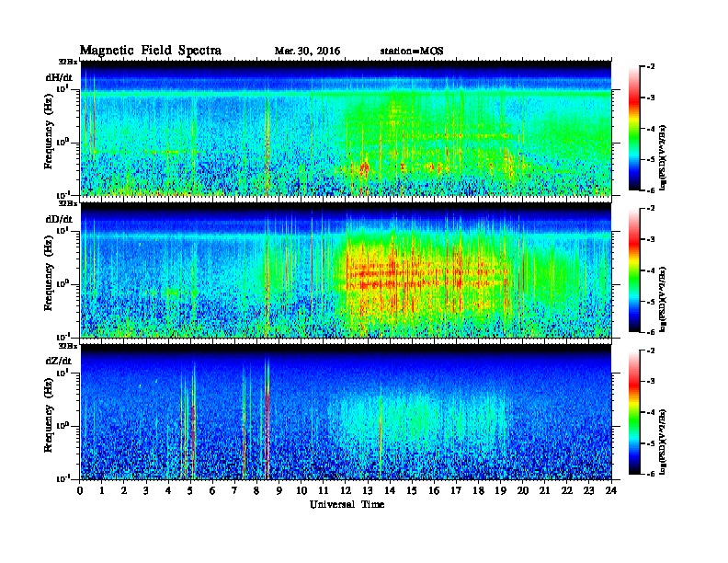Click the hour 9 tick label
728x563 pixels.
tap(279, 491)
